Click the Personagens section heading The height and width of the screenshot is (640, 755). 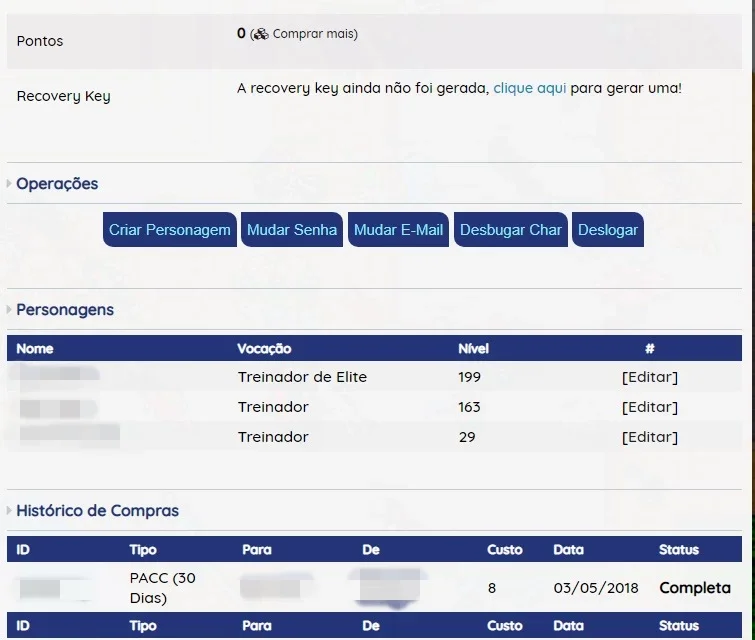pyautogui.click(x=65, y=310)
